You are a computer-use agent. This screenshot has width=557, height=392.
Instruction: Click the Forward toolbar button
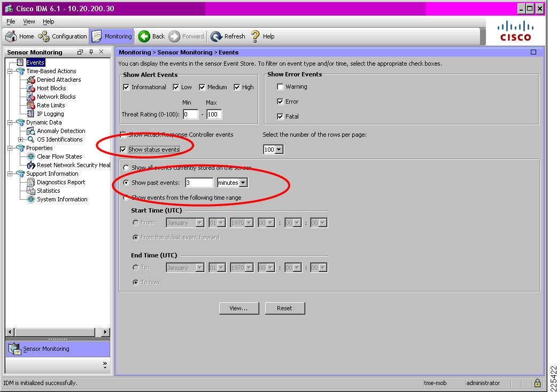(186, 36)
